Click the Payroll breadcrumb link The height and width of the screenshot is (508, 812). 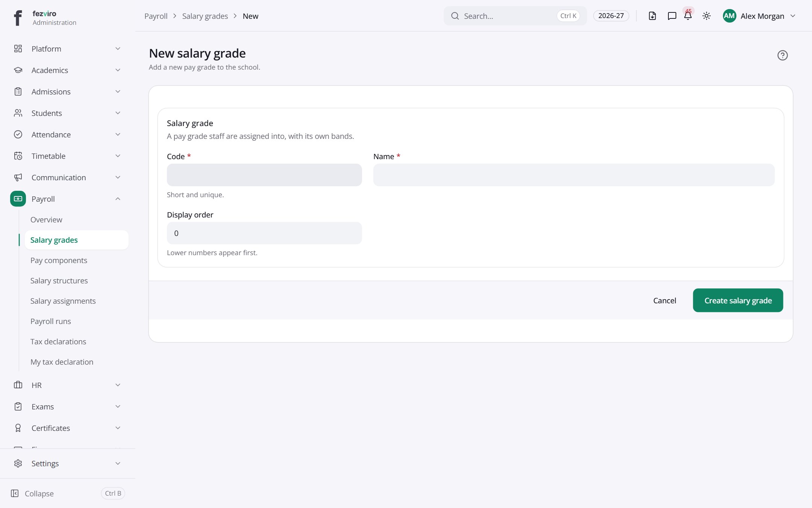(156, 16)
